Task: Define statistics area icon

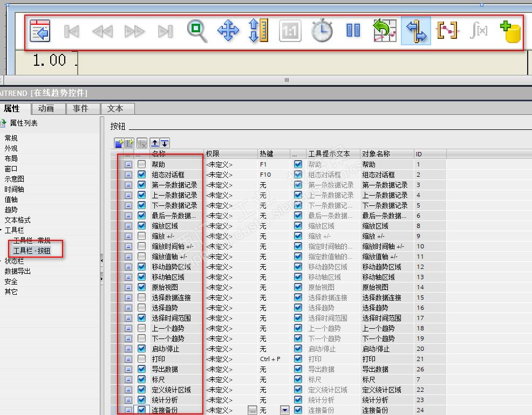Action: (x=447, y=30)
